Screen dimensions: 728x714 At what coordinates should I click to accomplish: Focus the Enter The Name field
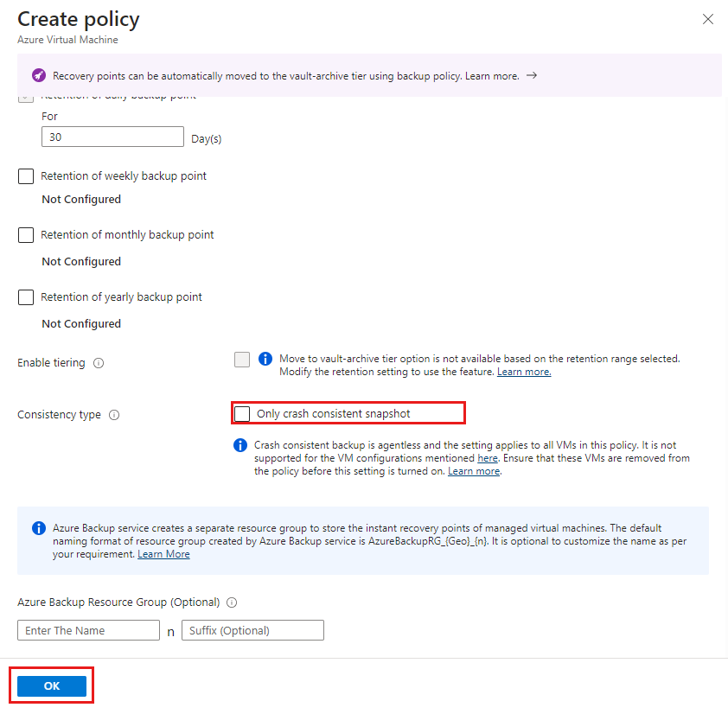click(88, 630)
